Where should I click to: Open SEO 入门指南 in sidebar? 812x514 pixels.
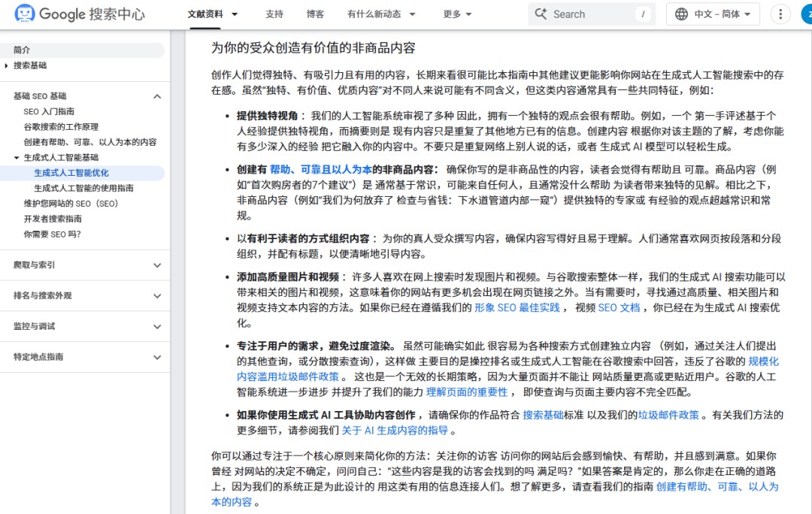[x=49, y=111]
